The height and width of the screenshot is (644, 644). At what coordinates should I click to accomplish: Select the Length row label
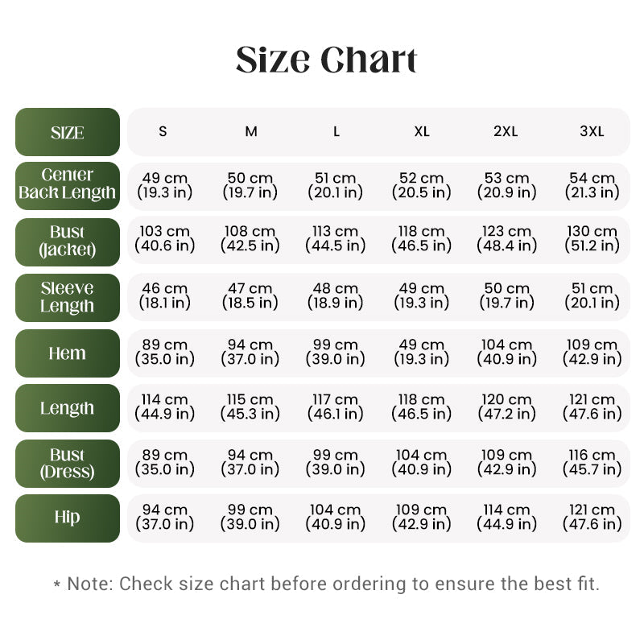click(x=68, y=408)
